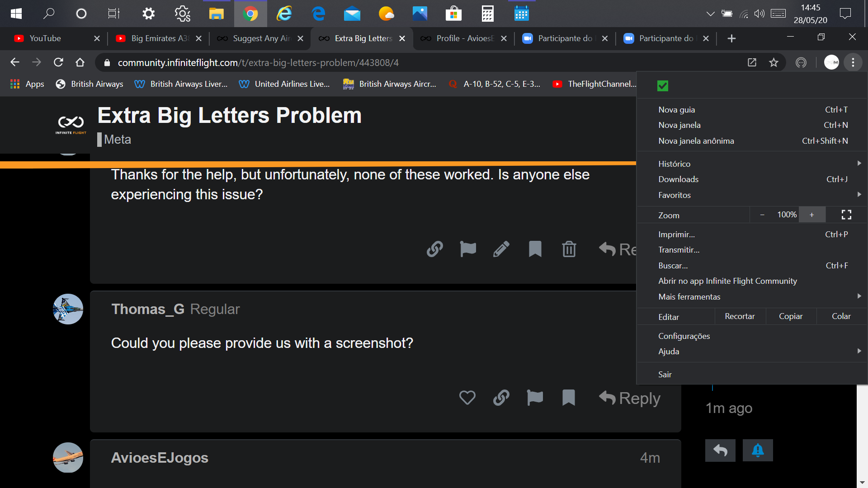Screen dimensions: 868x488
Task: Click the green checkmark in Chrome menu
Action: (662, 86)
